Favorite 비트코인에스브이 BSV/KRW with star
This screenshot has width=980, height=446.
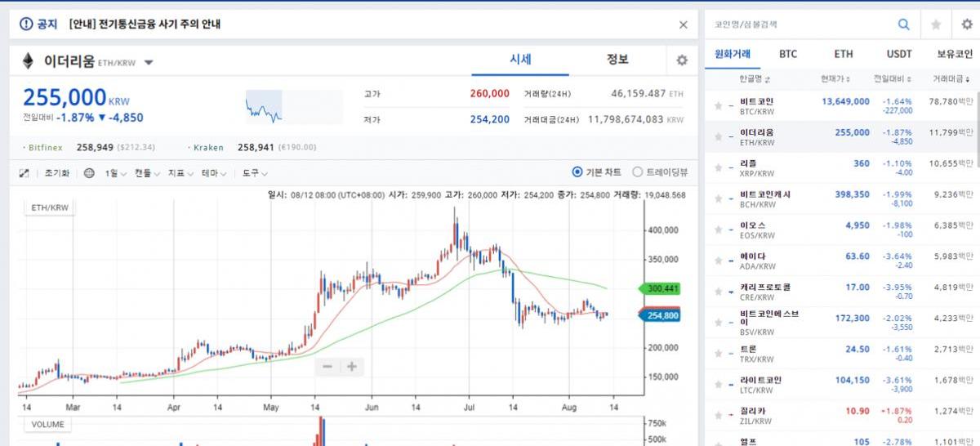(x=718, y=323)
